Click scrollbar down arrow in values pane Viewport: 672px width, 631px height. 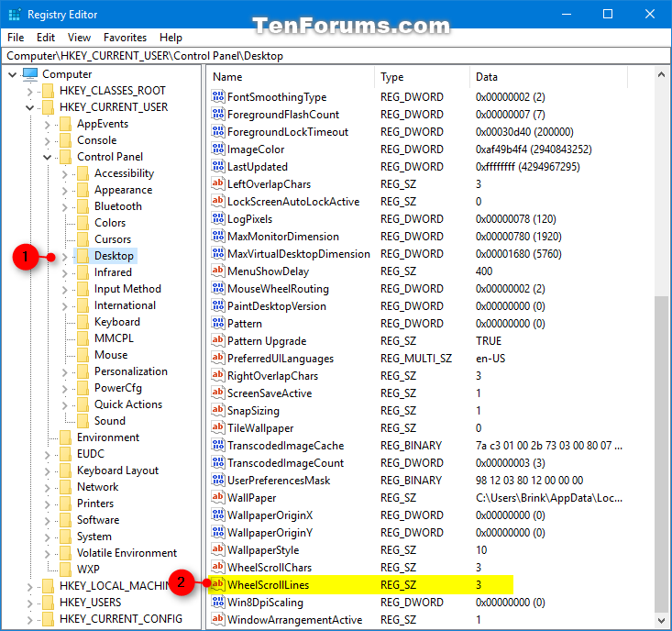[661, 620]
